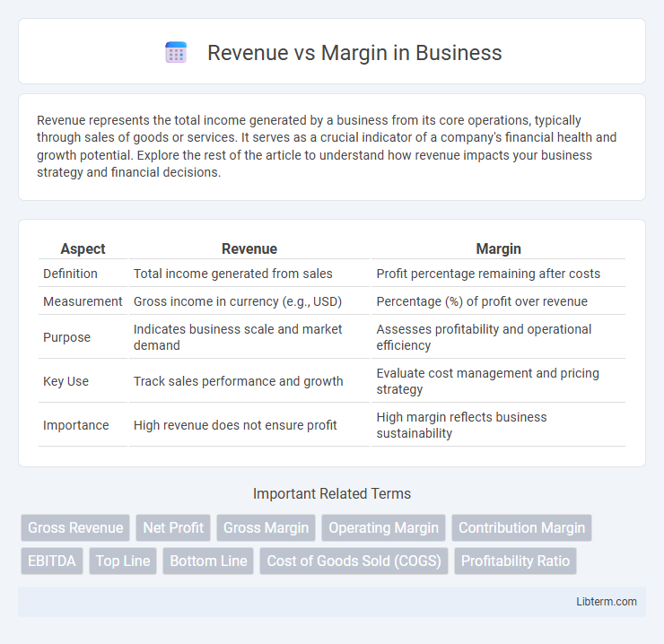Select the Purpose row label
The height and width of the screenshot is (644, 664).
tap(67, 337)
